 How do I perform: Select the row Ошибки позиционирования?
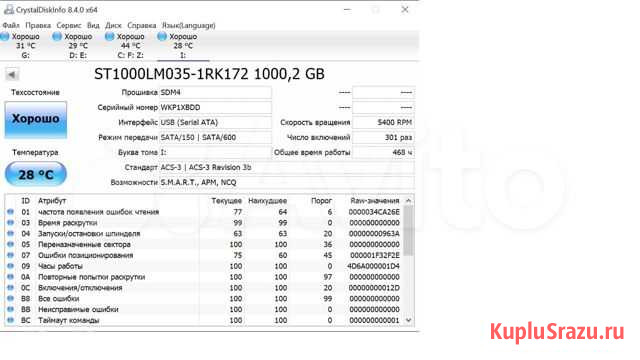(x=204, y=255)
